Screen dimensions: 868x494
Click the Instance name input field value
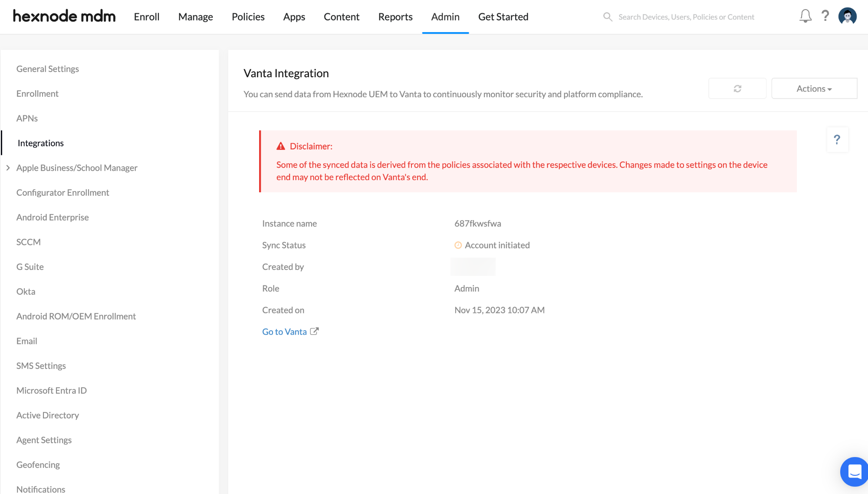pyautogui.click(x=477, y=223)
